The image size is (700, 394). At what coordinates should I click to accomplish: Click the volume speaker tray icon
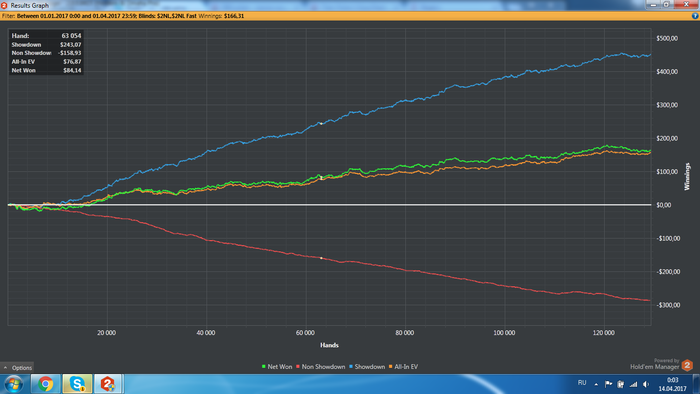646,384
